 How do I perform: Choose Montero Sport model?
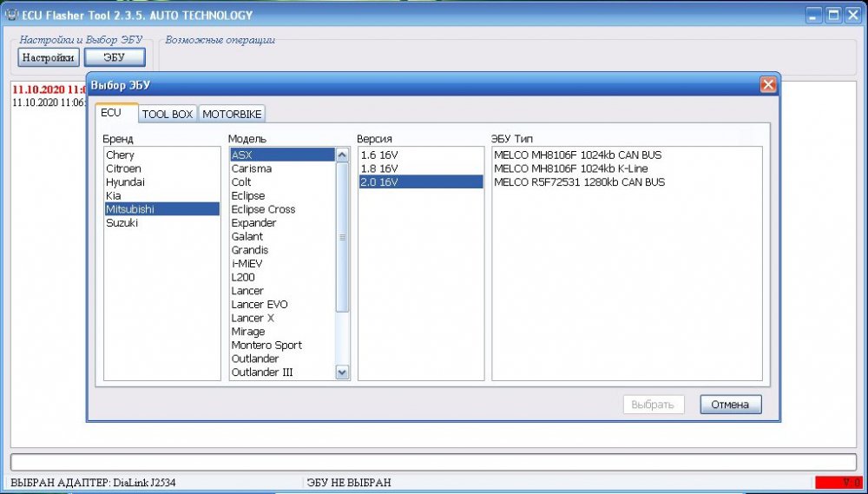[282, 345]
